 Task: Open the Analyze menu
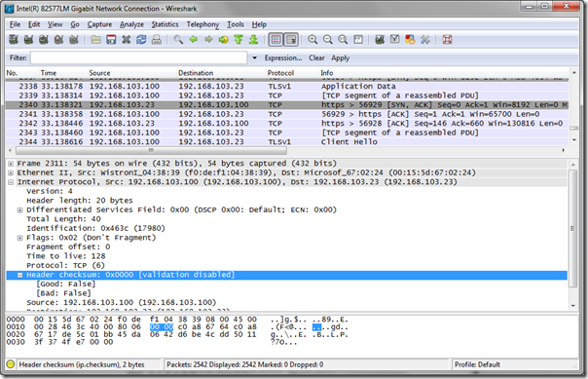click(x=131, y=24)
